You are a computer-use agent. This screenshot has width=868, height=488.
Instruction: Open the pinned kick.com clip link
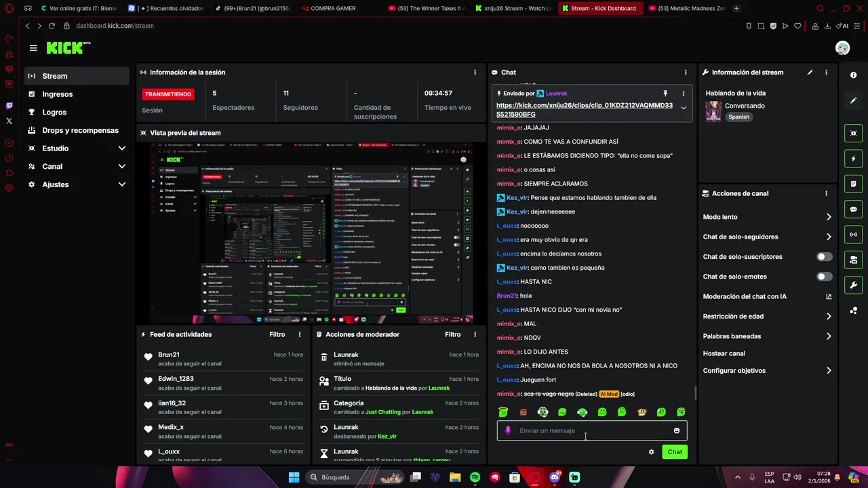coord(584,110)
